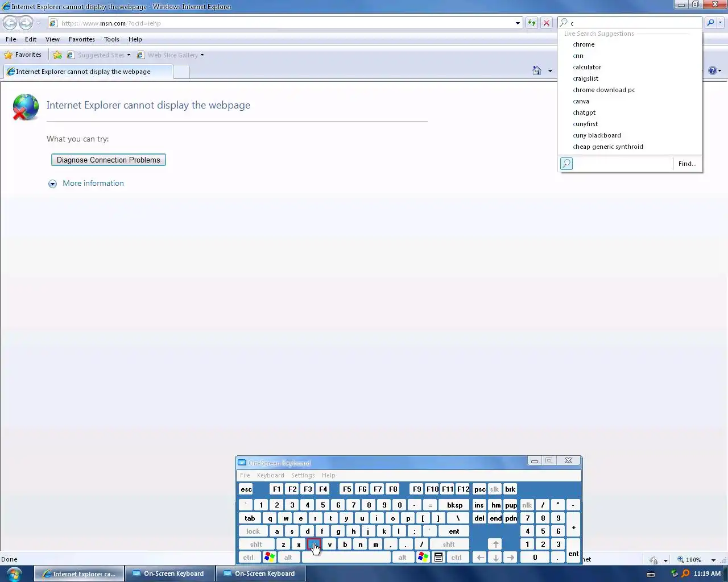Click the left Windows logo key

269,558
